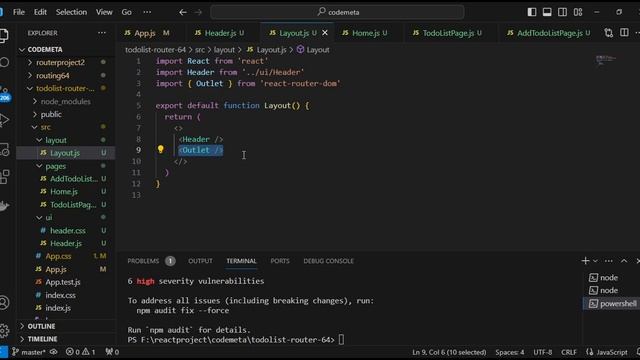
Task: Expand the public folder
Action: coord(65,114)
